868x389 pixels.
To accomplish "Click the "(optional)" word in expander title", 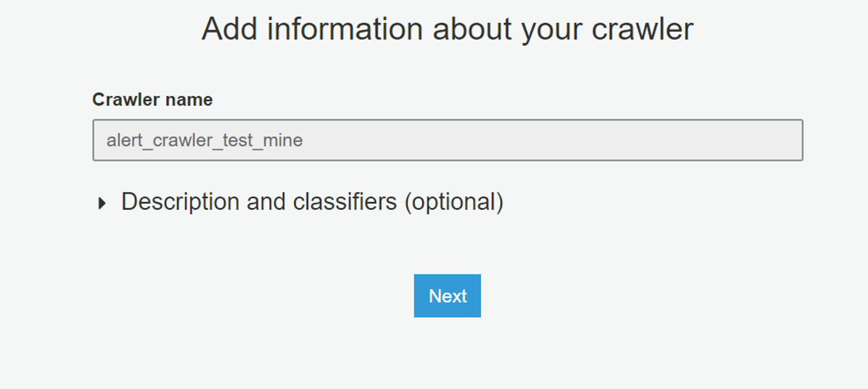I will [x=453, y=202].
